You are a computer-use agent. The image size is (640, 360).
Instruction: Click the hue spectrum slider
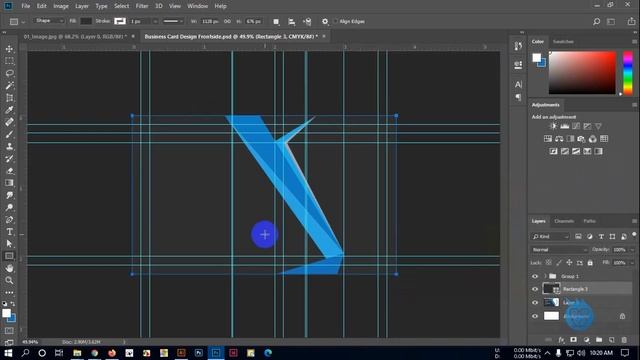click(628, 73)
